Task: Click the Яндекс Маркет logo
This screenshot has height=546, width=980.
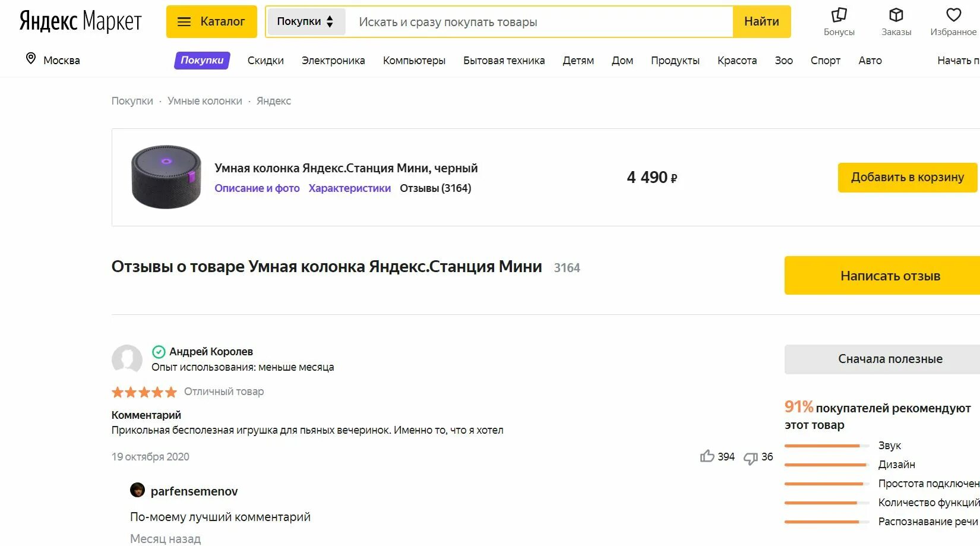Action: click(80, 21)
